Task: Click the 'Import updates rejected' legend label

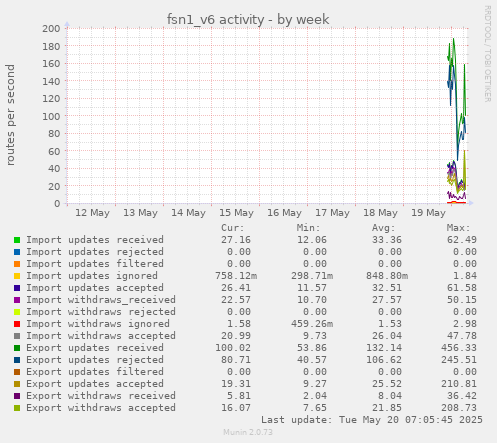Action: (95, 252)
